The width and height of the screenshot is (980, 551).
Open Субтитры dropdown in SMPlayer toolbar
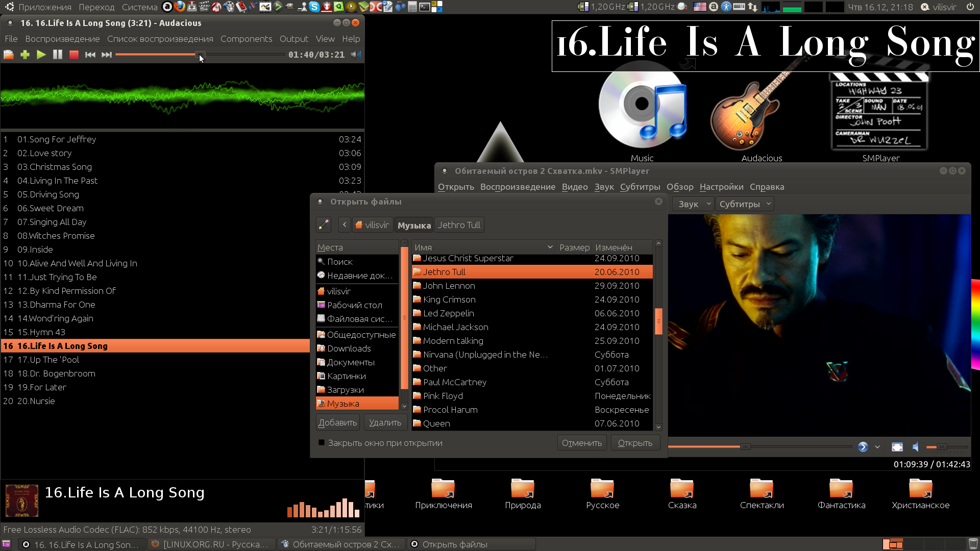(x=745, y=204)
